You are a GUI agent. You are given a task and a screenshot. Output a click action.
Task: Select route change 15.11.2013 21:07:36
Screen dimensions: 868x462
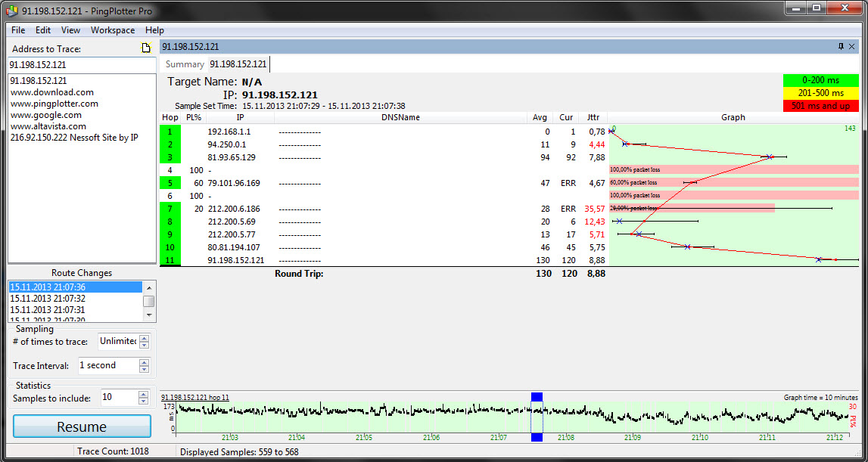point(75,287)
